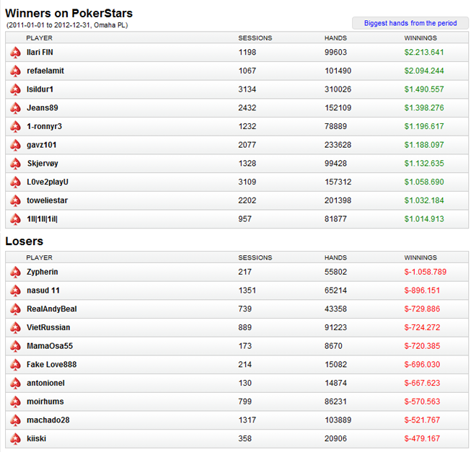
Task: Click the sessions count 1317
Action: tap(247, 420)
